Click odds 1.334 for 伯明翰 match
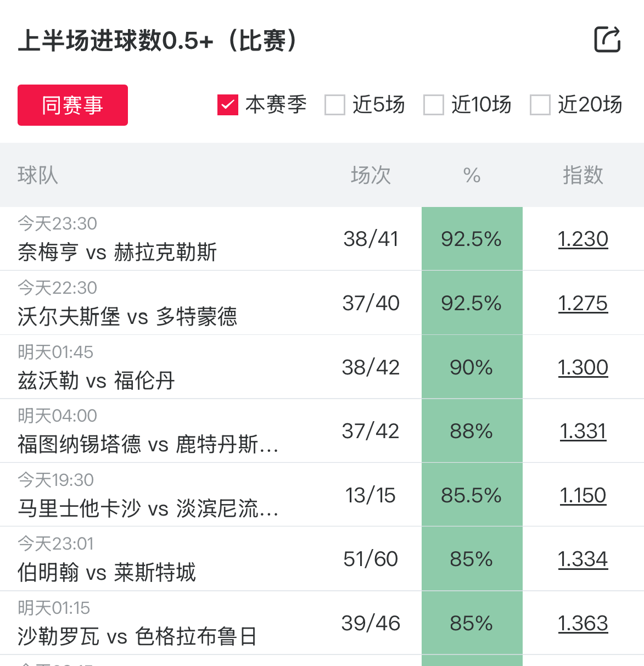 pyautogui.click(x=583, y=559)
